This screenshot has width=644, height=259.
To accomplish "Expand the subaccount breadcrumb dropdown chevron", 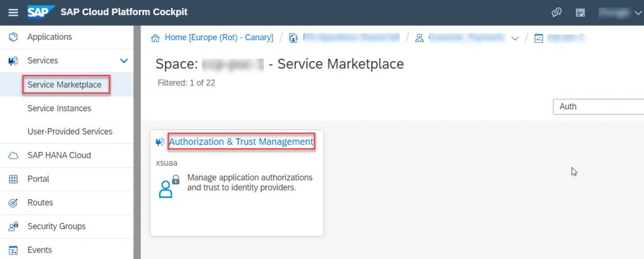I will tap(515, 38).
